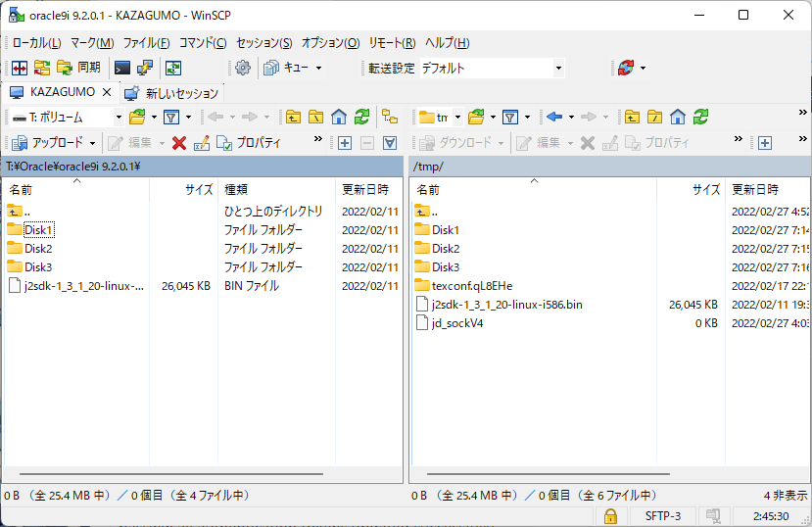Click the refresh session globe icon
Viewport: 812px width, 527px height.
tap(626, 68)
